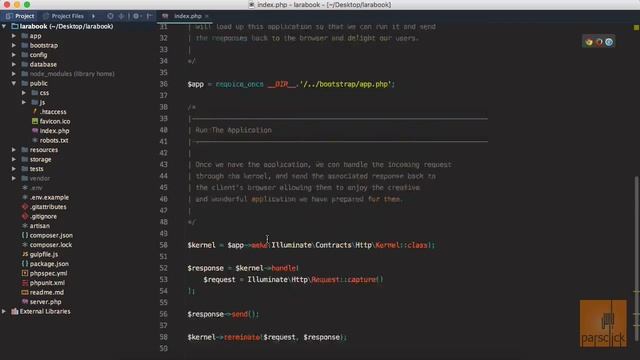Select server.php file

pyautogui.click(x=45, y=302)
